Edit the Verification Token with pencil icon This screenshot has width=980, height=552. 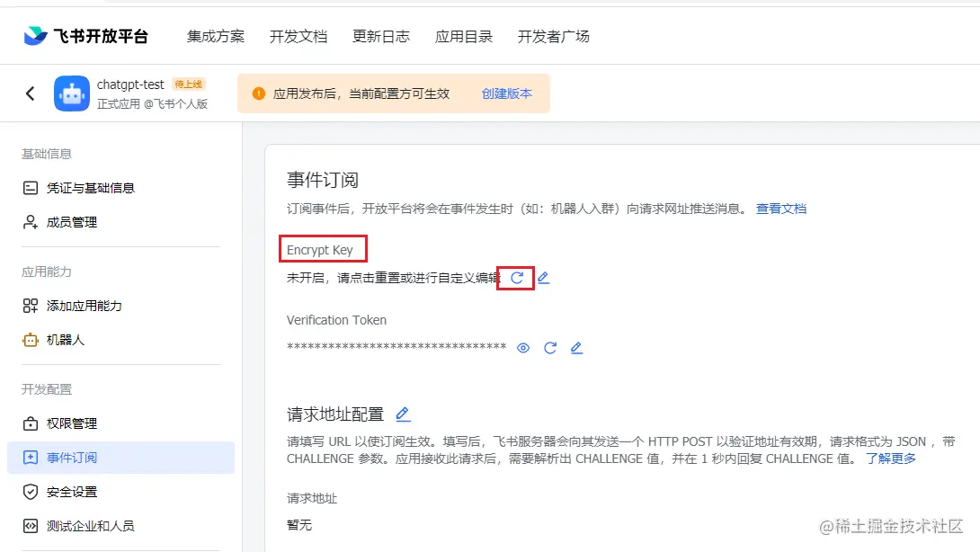[x=576, y=348]
